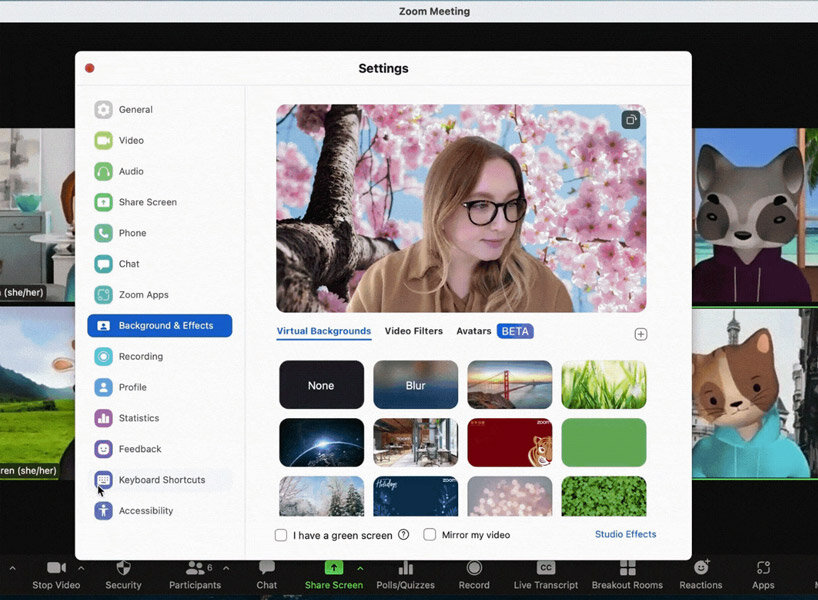Open Keyboard Shortcuts icon

click(103, 479)
